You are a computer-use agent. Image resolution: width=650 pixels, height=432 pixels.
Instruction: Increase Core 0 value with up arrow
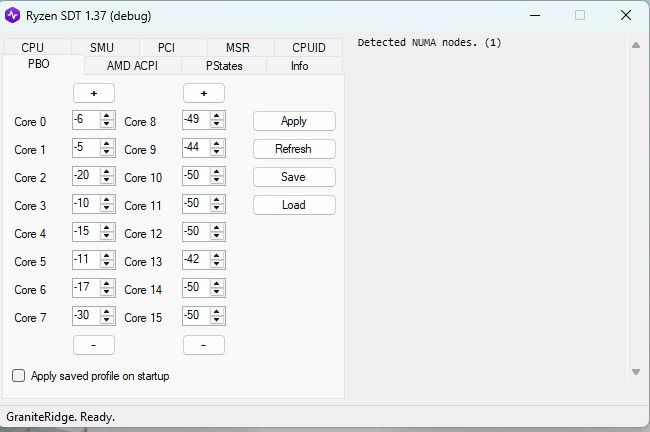[x=107, y=117]
